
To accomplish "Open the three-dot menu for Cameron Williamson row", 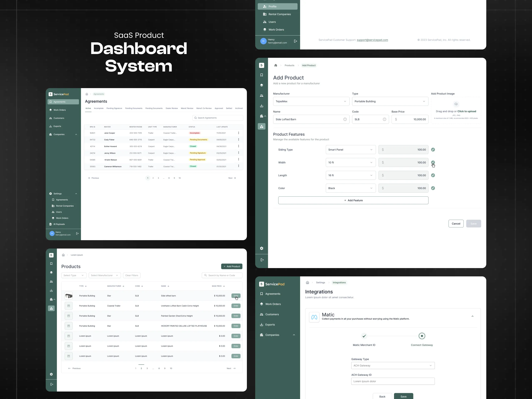I will (x=238, y=166).
